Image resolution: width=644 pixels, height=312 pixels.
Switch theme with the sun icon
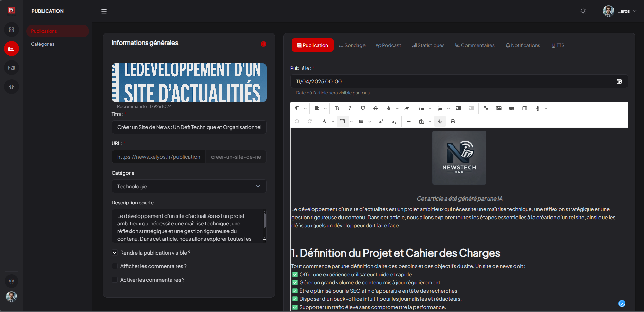583,11
